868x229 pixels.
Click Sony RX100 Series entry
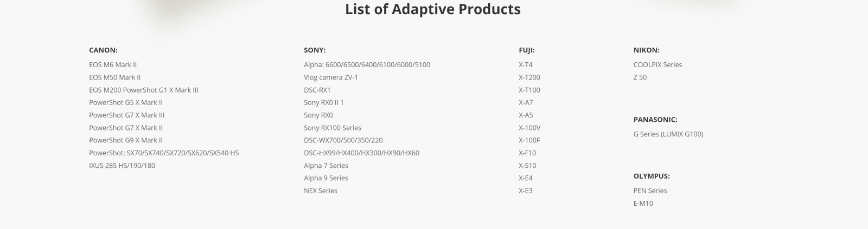tap(333, 128)
